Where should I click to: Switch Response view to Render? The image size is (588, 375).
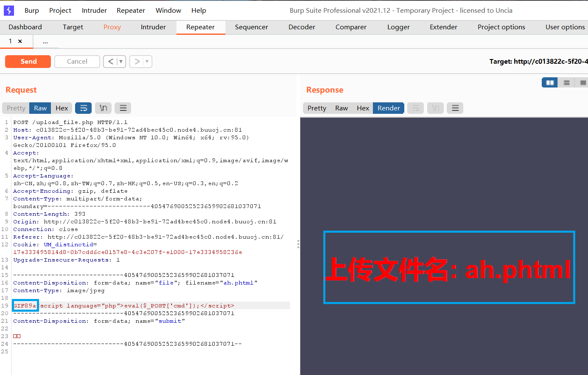pos(389,108)
